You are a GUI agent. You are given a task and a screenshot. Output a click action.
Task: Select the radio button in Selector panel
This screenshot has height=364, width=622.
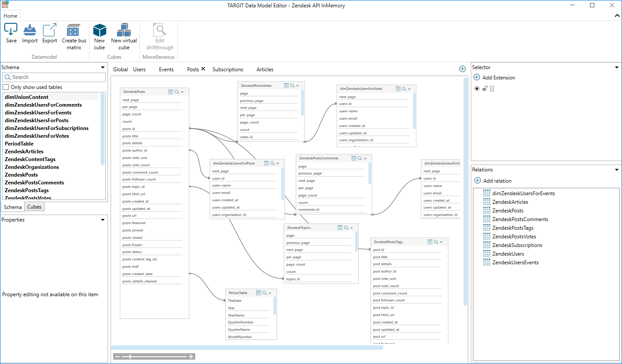[477, 89]
